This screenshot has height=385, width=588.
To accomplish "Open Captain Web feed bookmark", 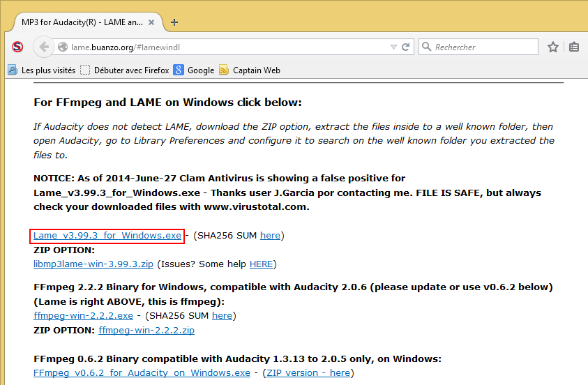I will (249, 70).
